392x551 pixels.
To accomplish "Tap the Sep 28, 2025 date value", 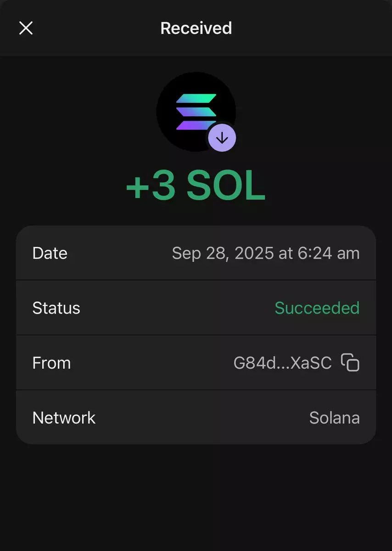I will pos(224,253).
